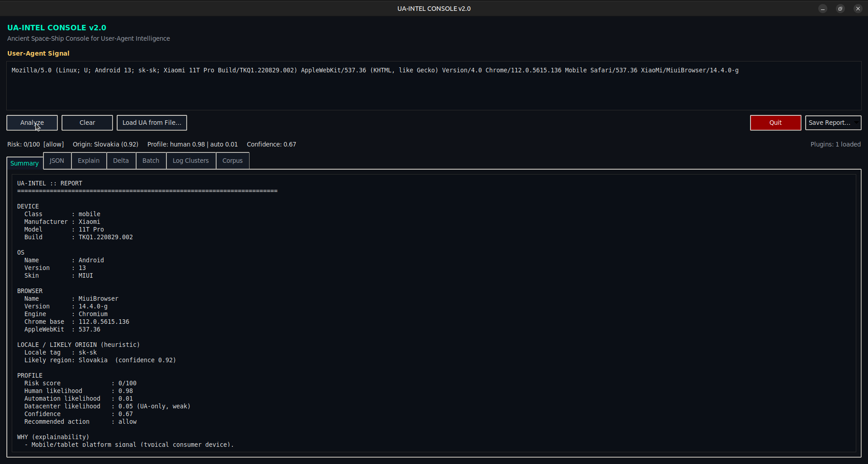The width and height of the screenshot is (868, 464).
Task: Go to the Delta tab
Action: pos(121,161)
